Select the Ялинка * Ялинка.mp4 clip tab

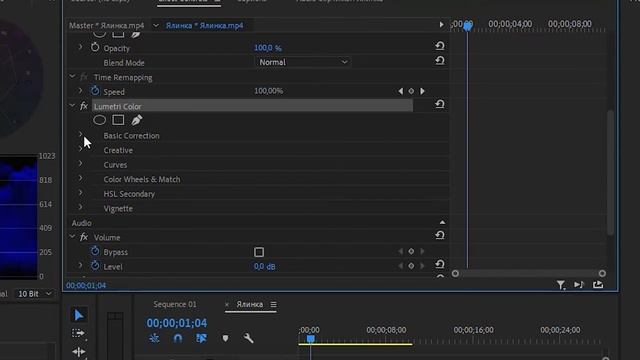tap(204, 25)
